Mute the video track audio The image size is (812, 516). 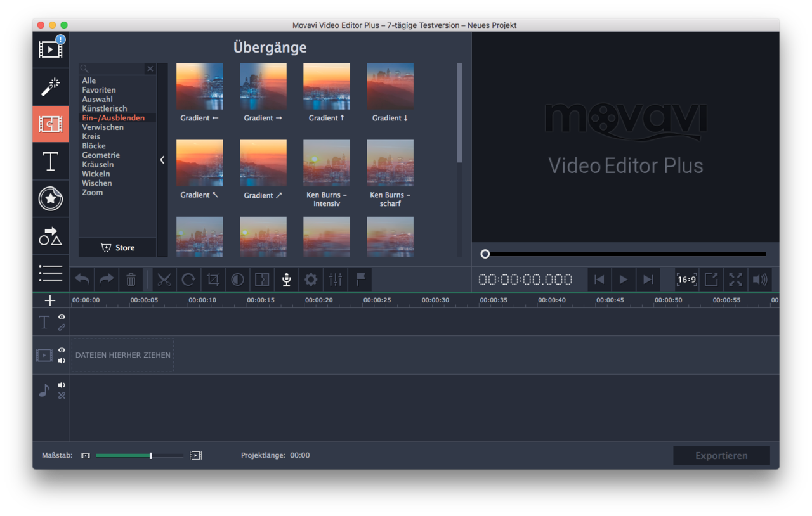(62, 361)
